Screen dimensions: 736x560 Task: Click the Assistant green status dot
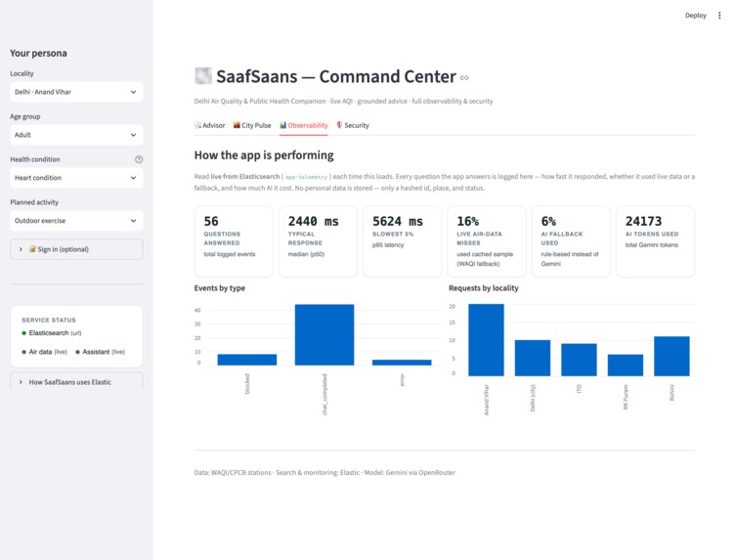pyautogui.click(x=77, y=352)
